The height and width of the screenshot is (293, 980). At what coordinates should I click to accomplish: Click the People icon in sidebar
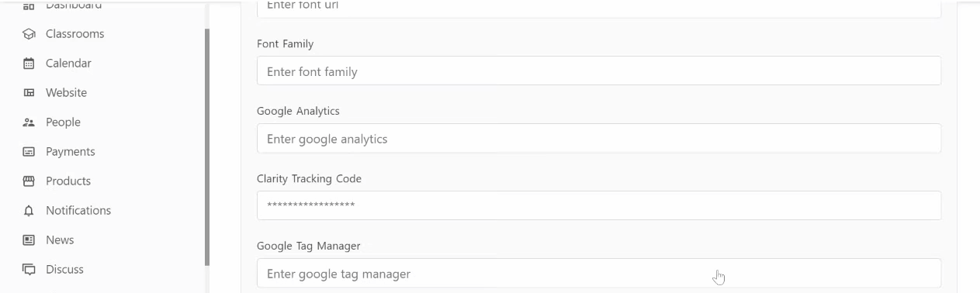click(29, 122)
